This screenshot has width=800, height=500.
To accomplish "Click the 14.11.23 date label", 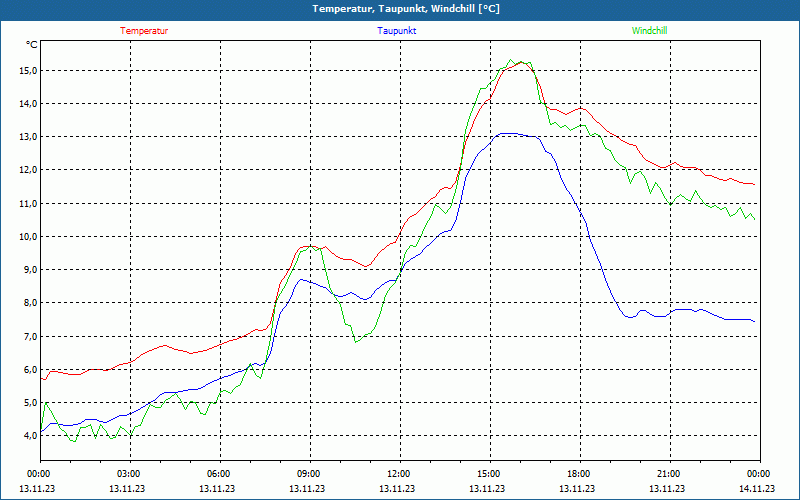I will coord(757,488).
